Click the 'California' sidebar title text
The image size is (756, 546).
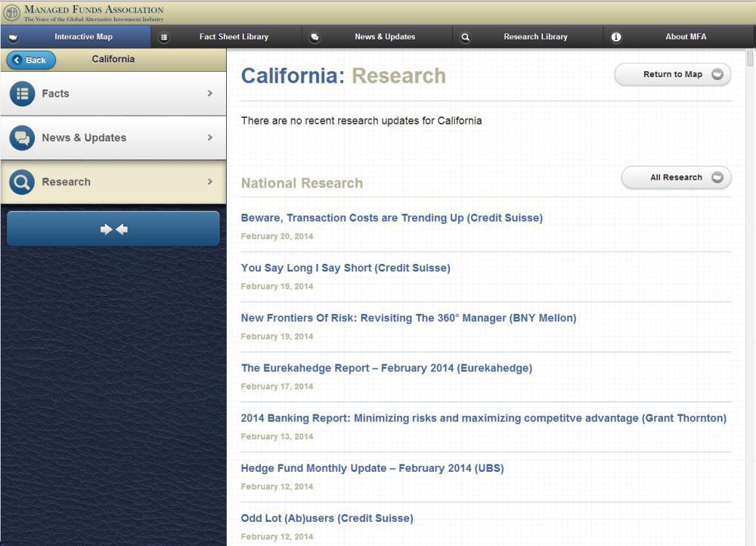coord(113,59)
